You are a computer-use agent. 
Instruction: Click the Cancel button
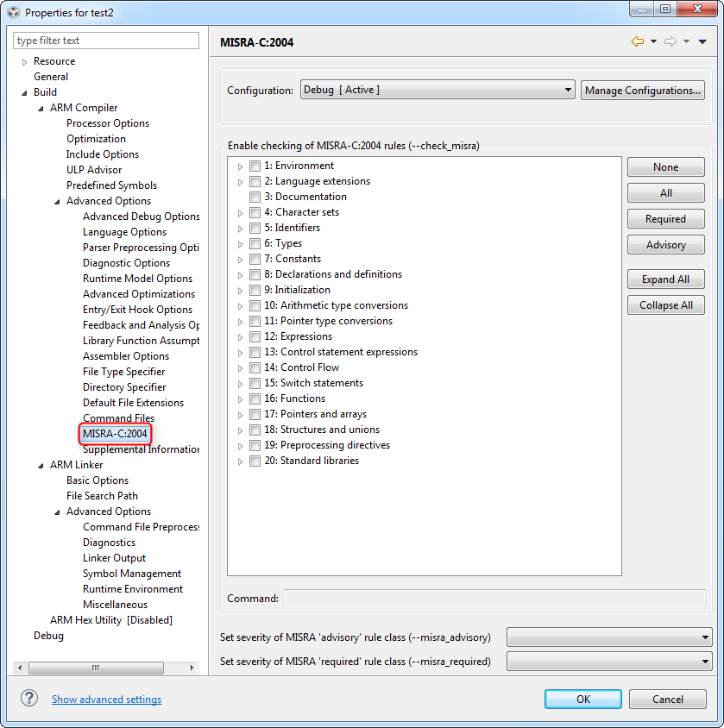[667, 699]
